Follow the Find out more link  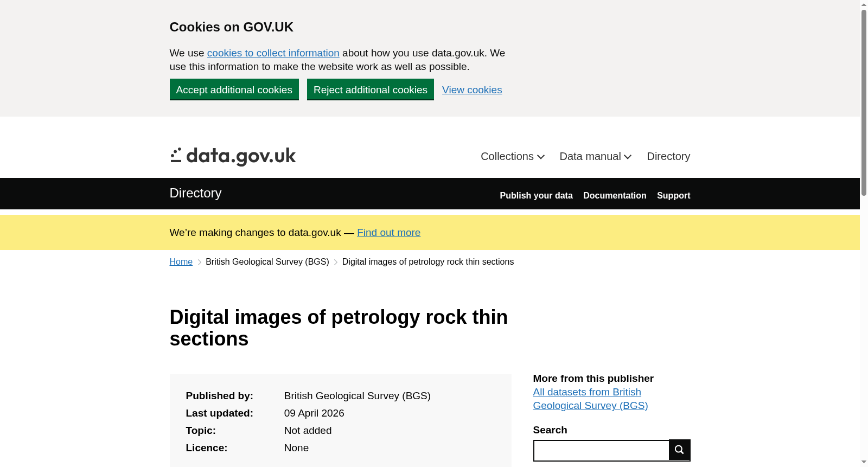coord(388,233)
